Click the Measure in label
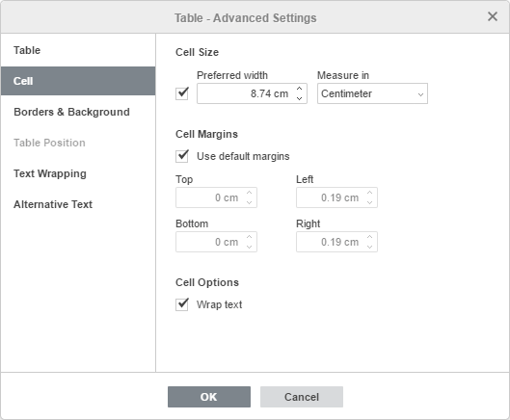This screenshot has height=420, width=510. (343, 75)
